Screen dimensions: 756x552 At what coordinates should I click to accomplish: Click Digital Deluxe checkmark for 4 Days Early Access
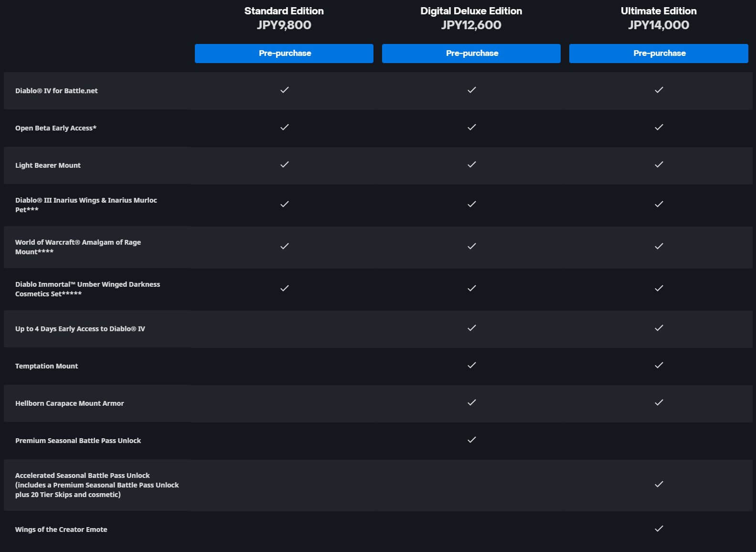(472, 328)
